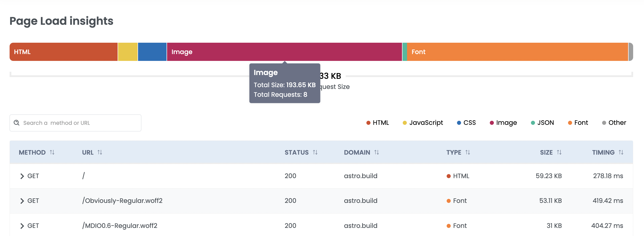Click the Image tooltip showing Total Size 193.65 KB

coord(285,83)
